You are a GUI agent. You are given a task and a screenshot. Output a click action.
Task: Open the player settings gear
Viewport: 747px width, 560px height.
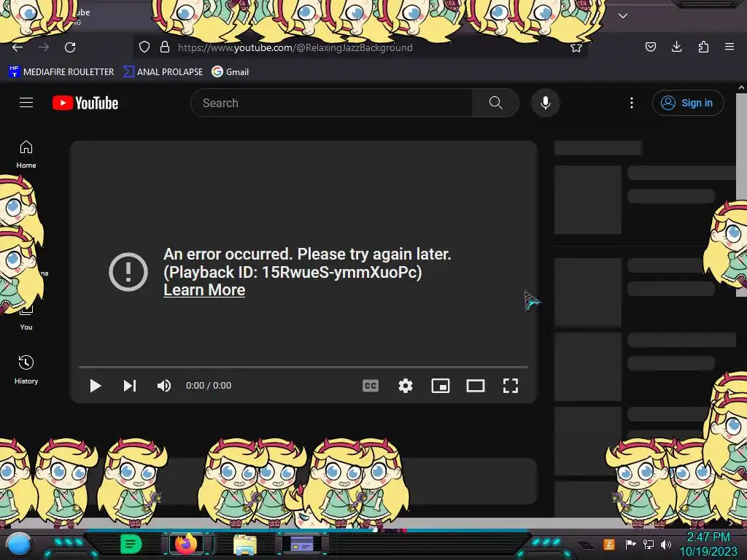pyautogui.click(x=406, y=386)
